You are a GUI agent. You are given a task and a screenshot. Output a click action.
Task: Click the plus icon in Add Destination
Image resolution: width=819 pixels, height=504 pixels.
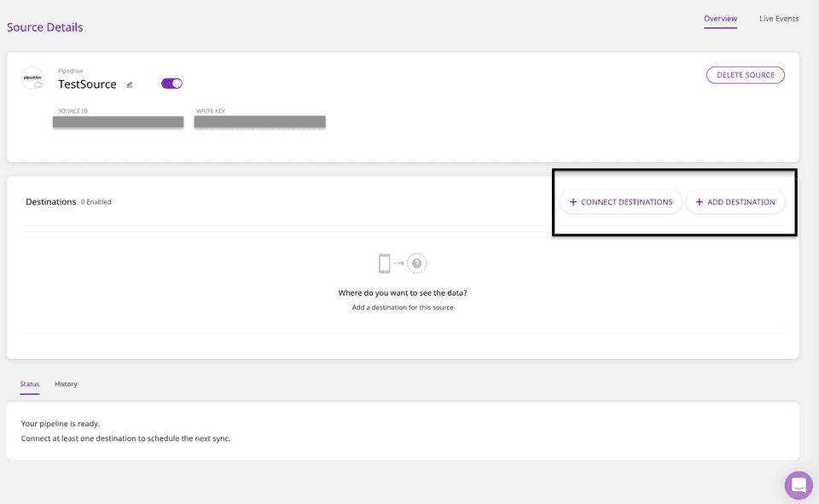[x=700, y=202]
